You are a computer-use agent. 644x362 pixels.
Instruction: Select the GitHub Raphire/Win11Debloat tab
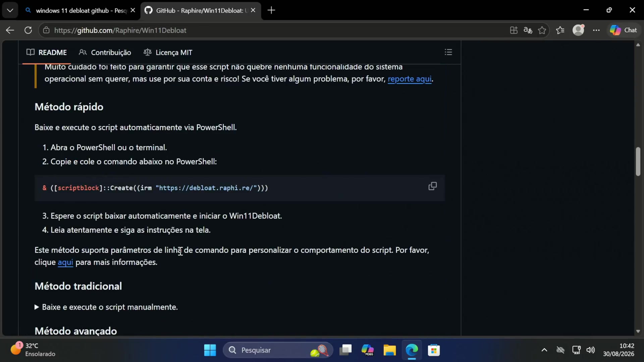[x=201, y=10]
